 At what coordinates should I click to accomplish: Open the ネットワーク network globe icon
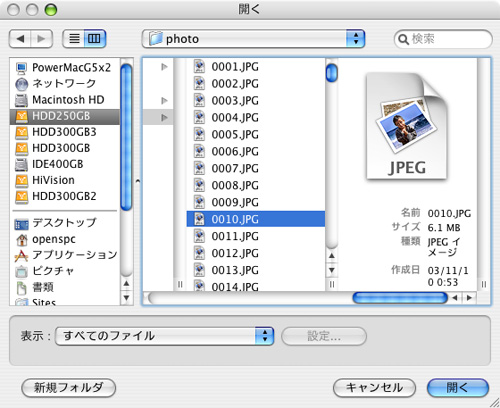click(x=22, y=84)
